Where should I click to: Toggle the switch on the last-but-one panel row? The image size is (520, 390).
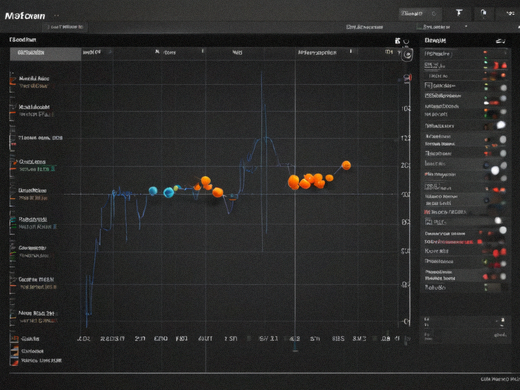click(503, 276)
